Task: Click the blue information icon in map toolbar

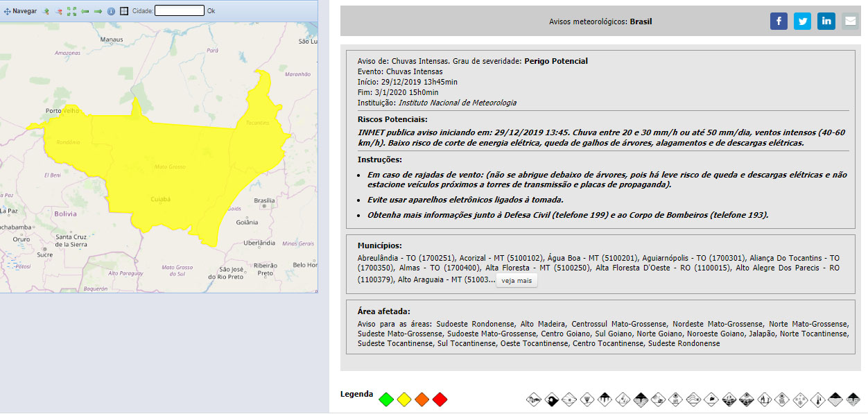Action: click(111, 11)
